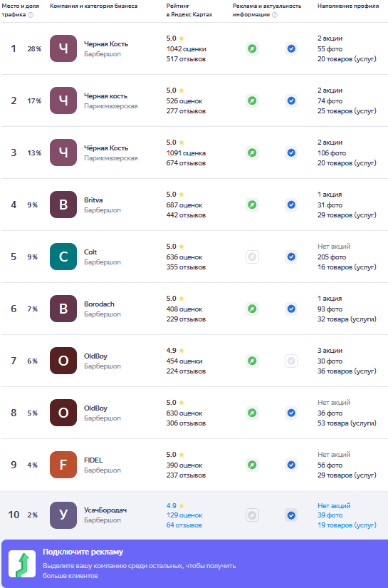Click the teal Colt company avatar
Screen dimensions: 388x588
click(x=63, y=257)
